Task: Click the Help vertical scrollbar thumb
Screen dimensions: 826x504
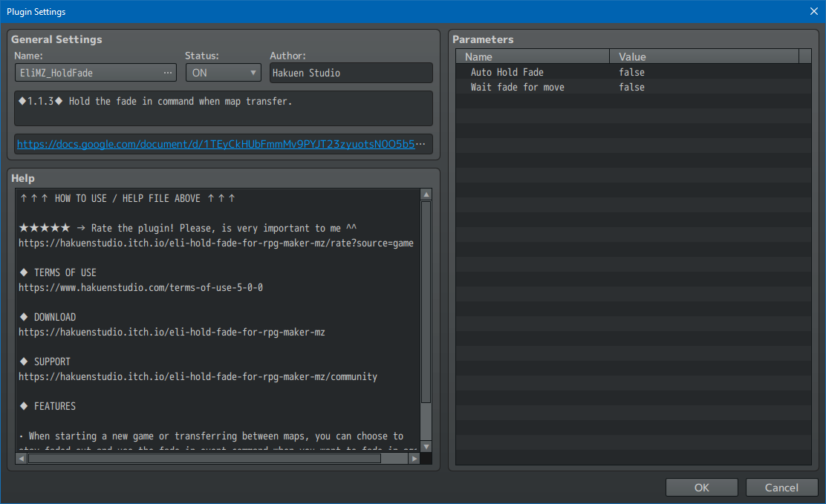Action: pyautogui.click(x=426, y=302)
